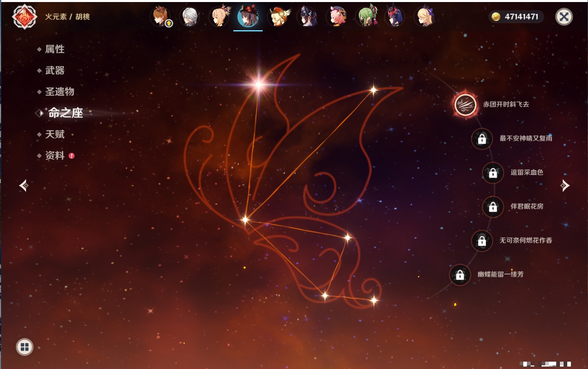
Task: Click the star at the right wing tip
Action: pos(373,90)
